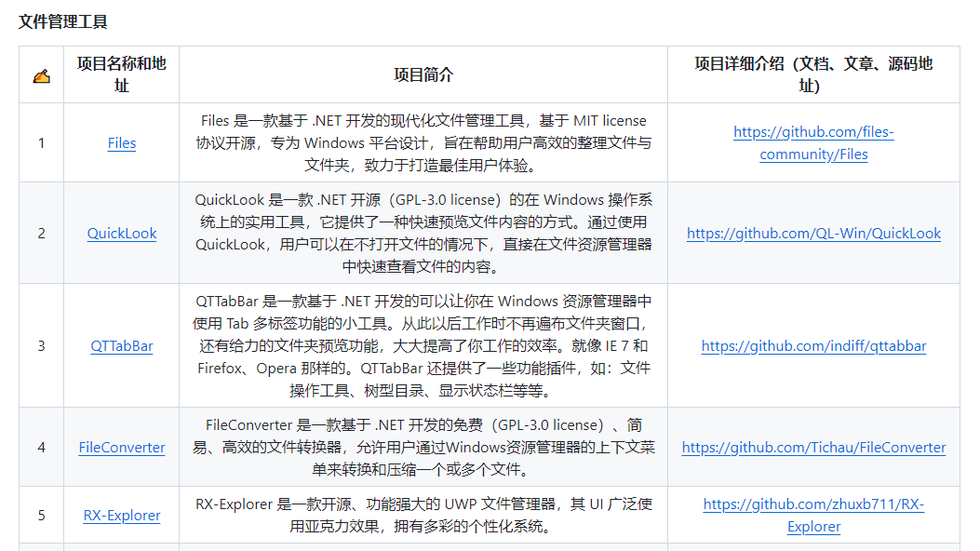Open the FileConverter project link
Image resolution: width=980 pixels, height=551 pixels.
[122, 448]
